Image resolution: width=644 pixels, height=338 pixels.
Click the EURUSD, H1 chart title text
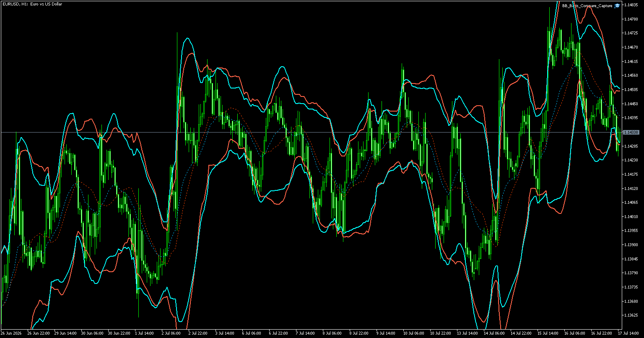[32, 4]
